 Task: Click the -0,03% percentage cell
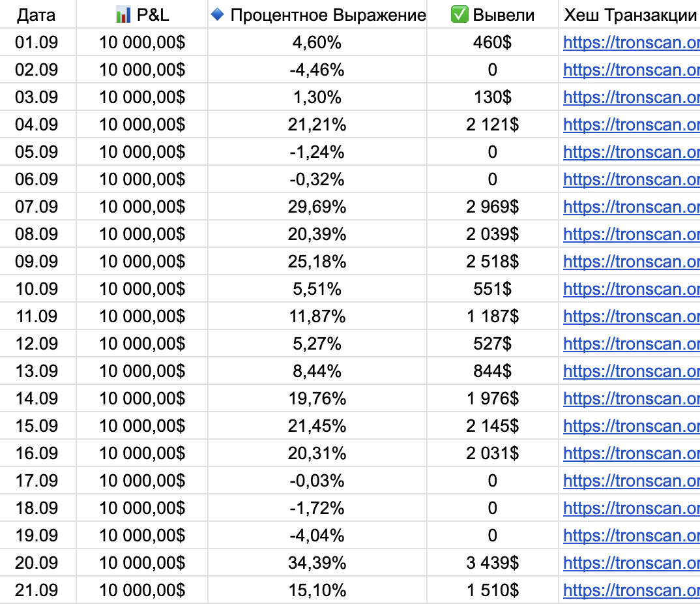point(317,481)
